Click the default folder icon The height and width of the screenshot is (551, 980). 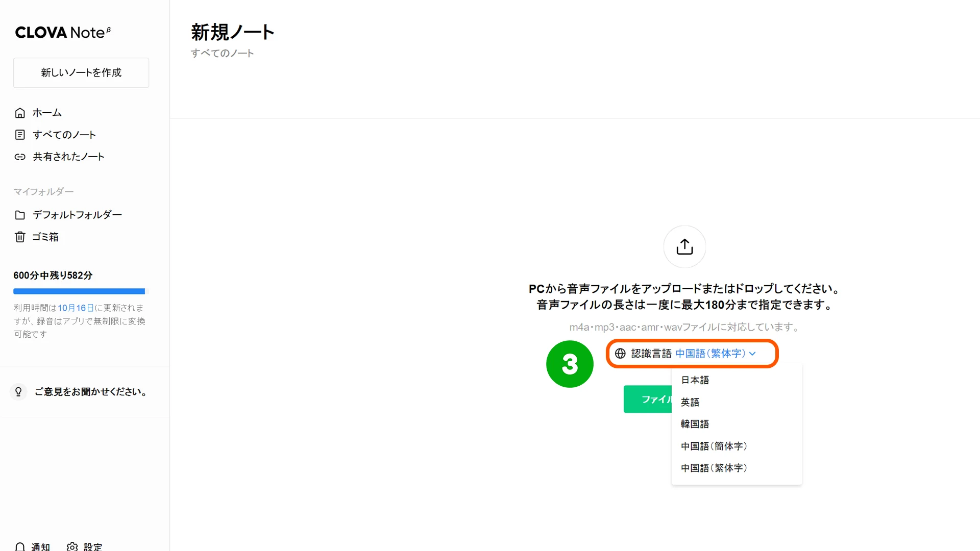tap(20, 215)
